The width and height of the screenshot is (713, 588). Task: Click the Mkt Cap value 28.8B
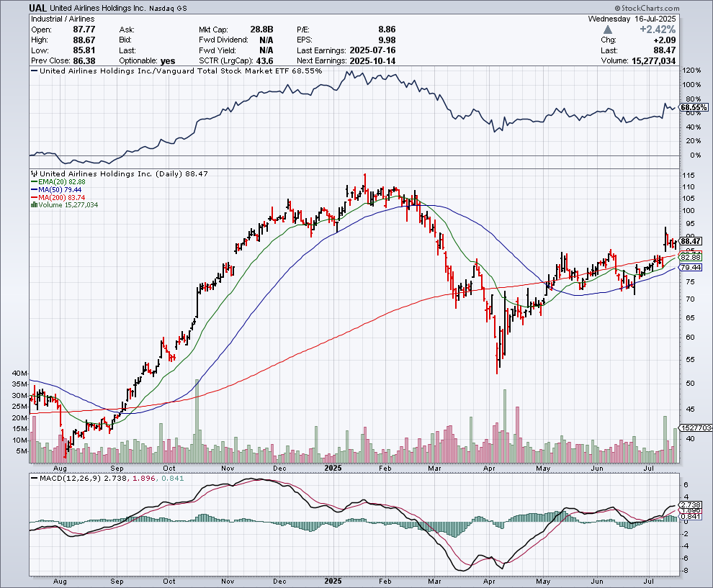[x=261, y=30]
